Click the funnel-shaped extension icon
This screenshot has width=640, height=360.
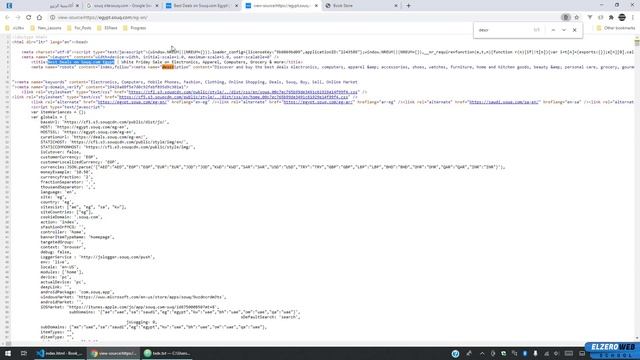point(590,18)
